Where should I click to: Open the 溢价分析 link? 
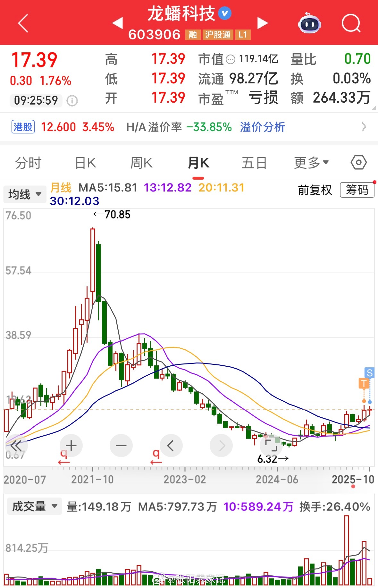pos(262,127)
